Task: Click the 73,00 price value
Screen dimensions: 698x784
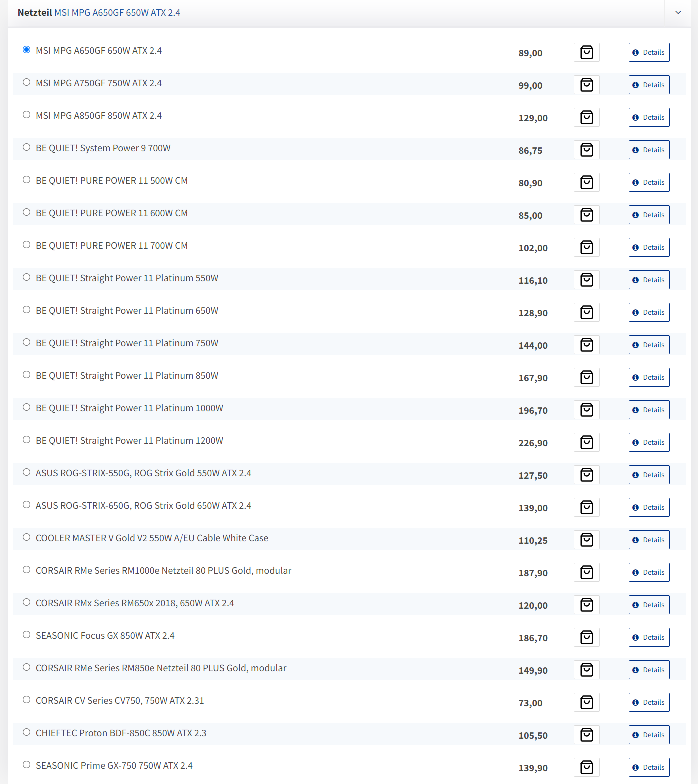Action: (x=530, y=703)
